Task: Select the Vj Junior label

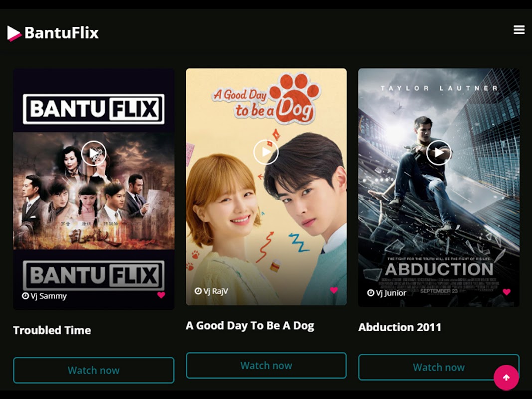Action: (391, 293)
